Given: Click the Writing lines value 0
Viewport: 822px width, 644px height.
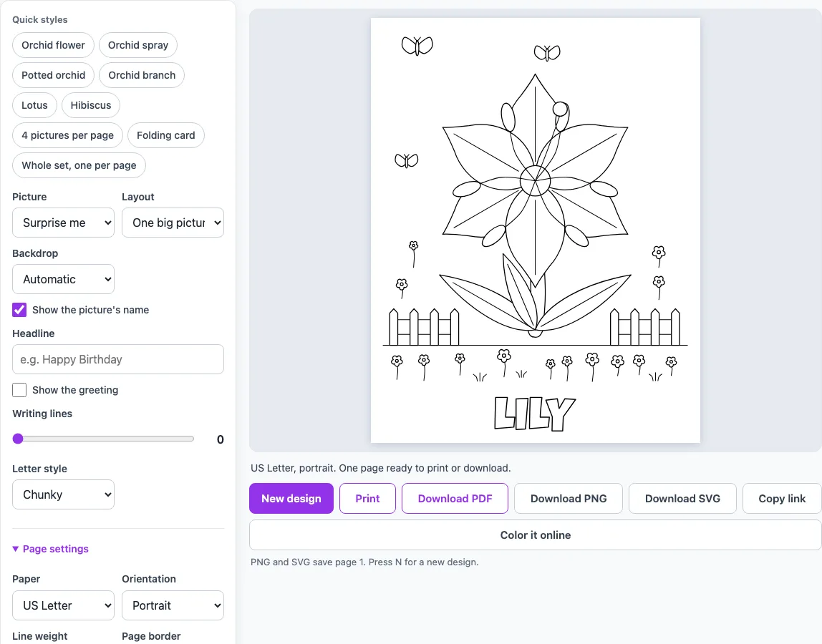Looking at the screenshot, I should click(221, 439).
